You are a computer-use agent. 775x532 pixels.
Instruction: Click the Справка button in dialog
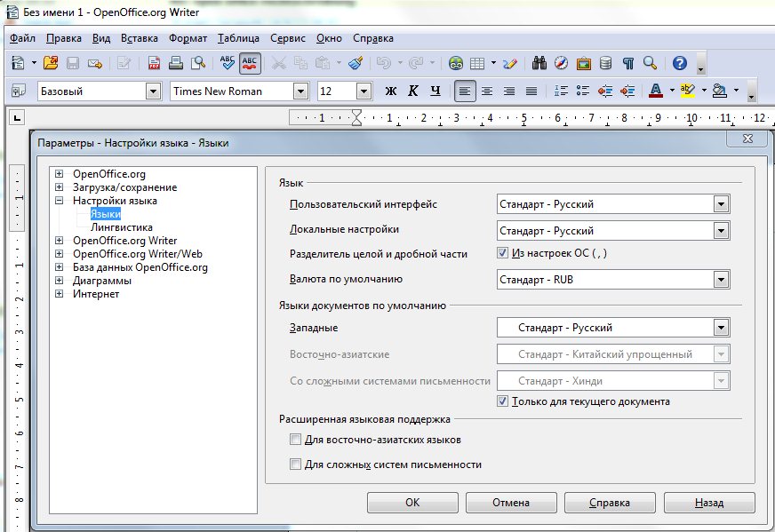610,503
